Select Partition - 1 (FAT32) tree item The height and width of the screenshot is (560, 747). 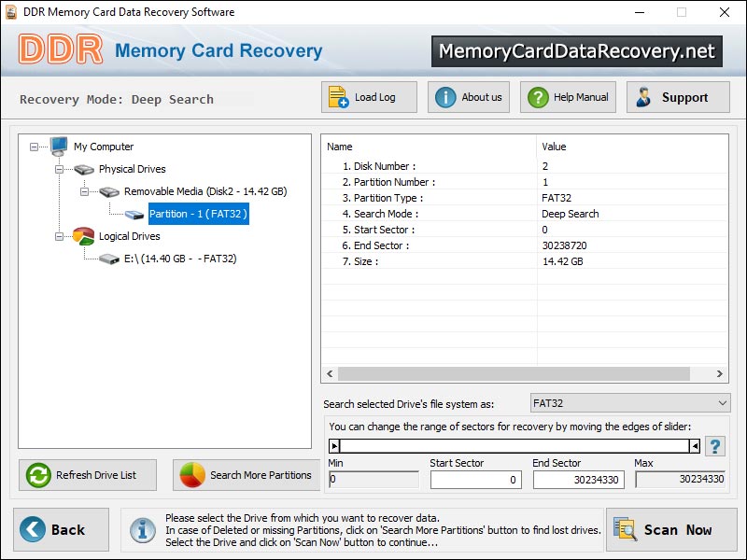(x=198, y=214)
